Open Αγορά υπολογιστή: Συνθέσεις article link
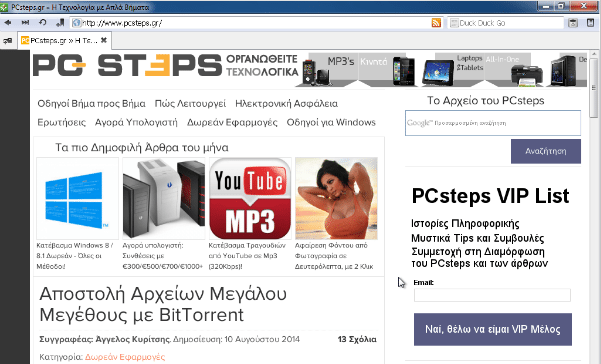 tap(163, 256)
